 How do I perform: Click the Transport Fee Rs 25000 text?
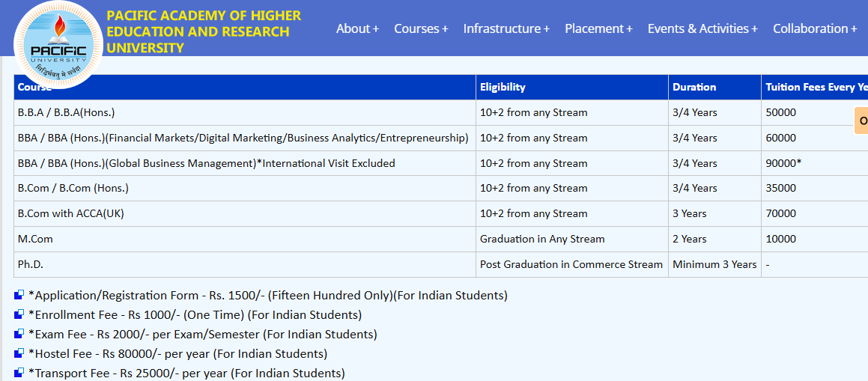pyautogui.click(x=186, y=373)
